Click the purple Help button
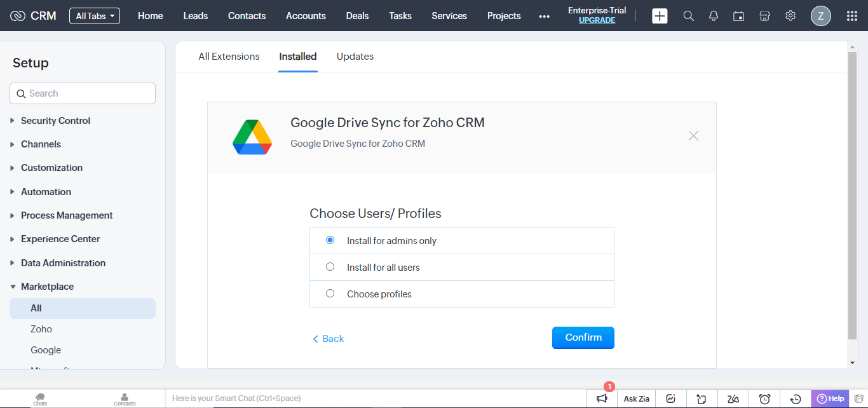Image resolution: width=868 pixels, height=408 pixels. (830, 398)
